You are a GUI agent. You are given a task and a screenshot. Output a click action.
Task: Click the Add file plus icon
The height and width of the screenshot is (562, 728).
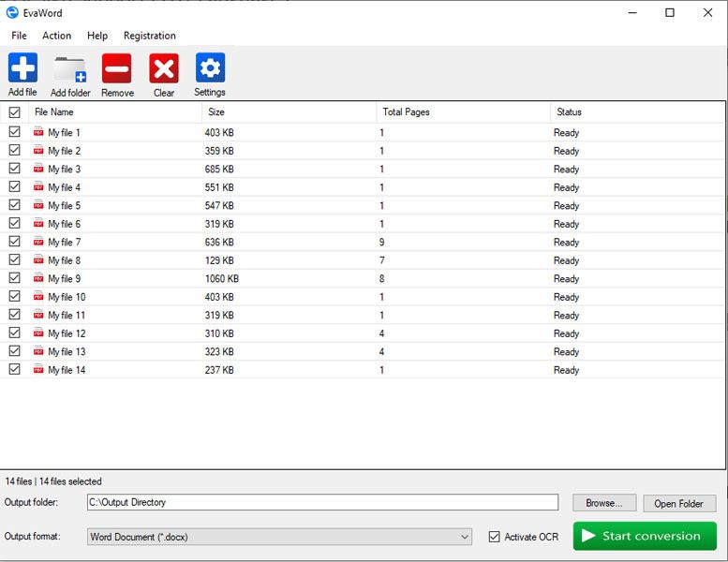[x=22, y=68]
